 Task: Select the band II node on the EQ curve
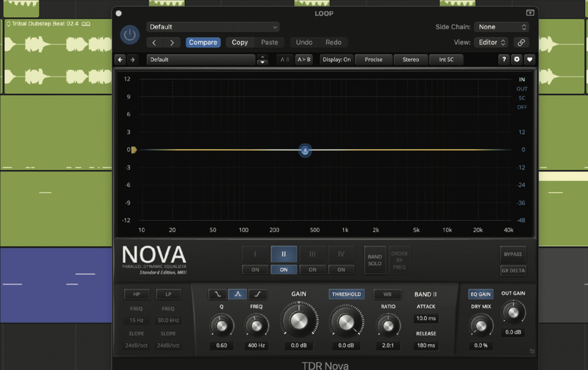point(305,150)
